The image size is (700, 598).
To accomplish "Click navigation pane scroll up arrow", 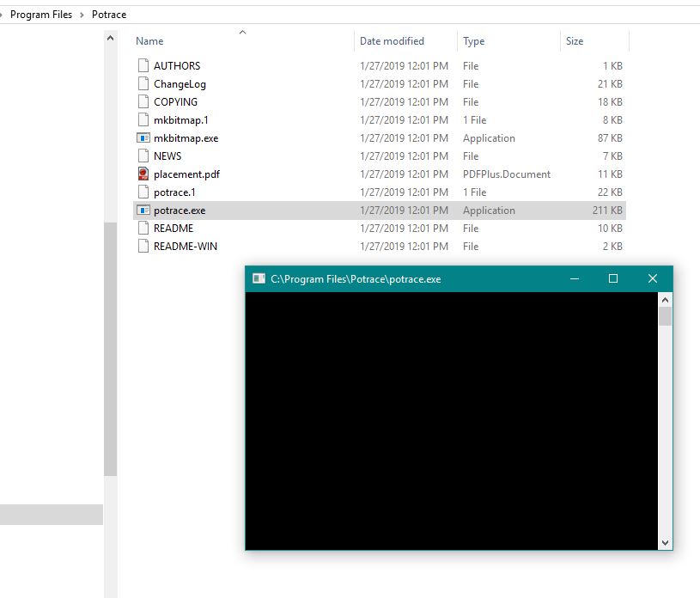I will pos(110,39).
